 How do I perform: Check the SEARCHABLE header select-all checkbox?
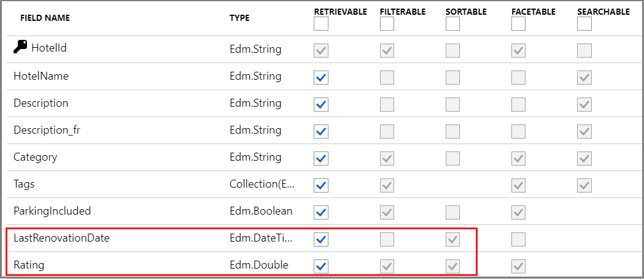584,24
